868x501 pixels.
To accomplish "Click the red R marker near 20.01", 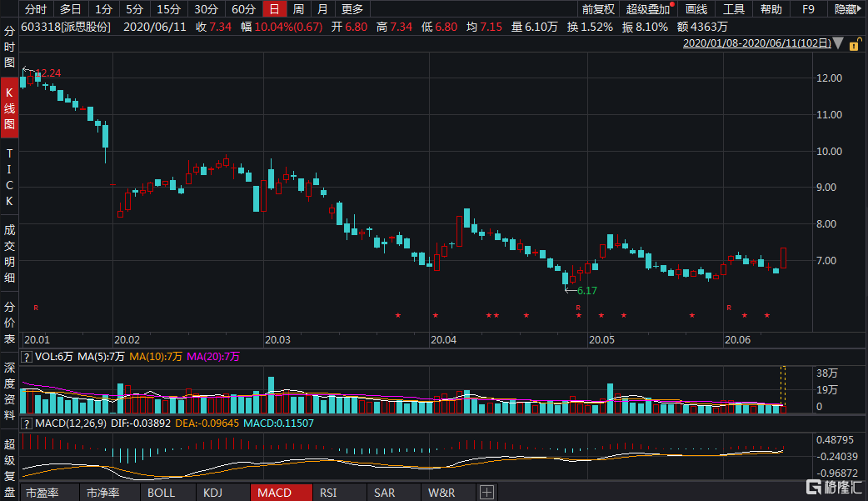I will (x=36, y=308).
